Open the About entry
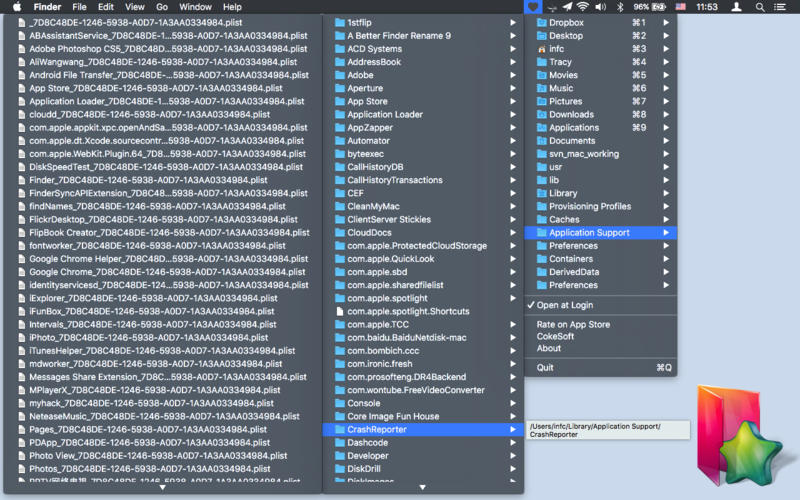This screenshot has width=800, height=500. point(549,348)
